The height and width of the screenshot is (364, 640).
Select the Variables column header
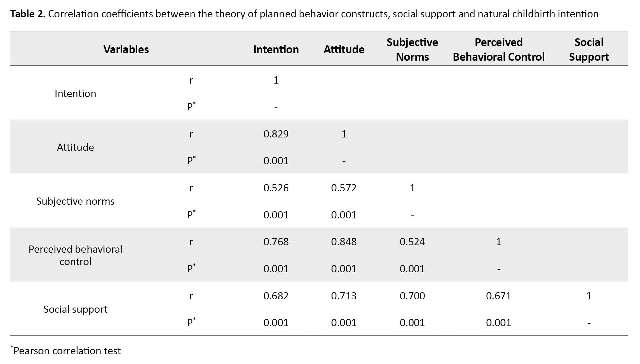[x=126, y=49]
